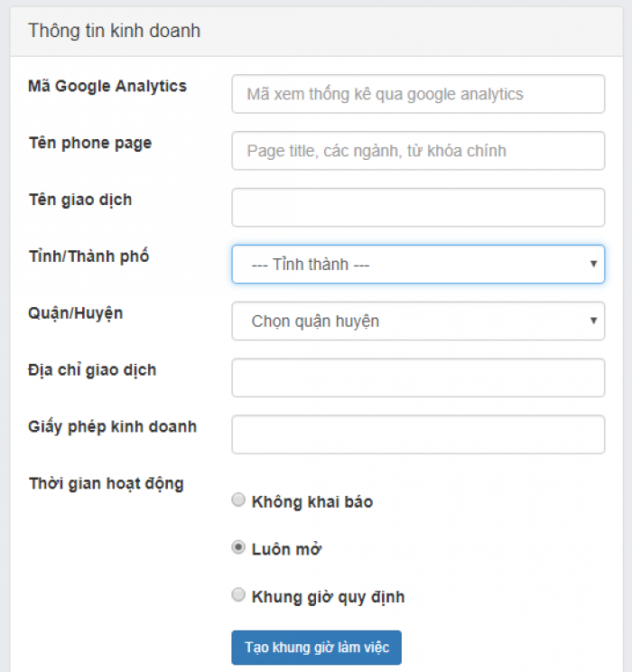
Task: Choose the Luôn mở radio option
Action: 238,547
